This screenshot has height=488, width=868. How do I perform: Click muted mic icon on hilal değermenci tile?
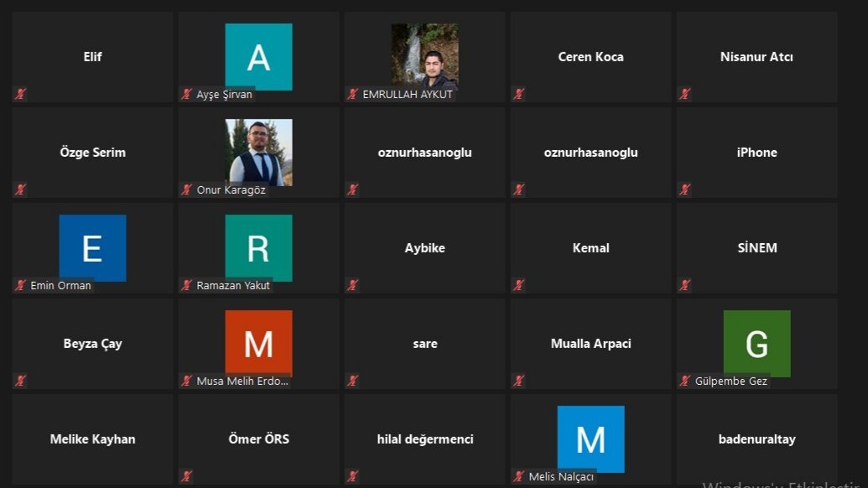point(352,476)
